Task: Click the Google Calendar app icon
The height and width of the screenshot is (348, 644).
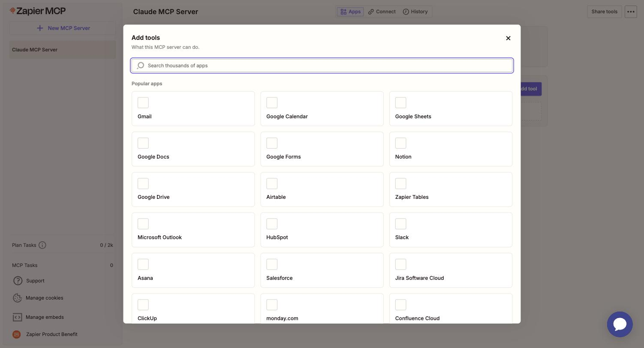Action: coord(272,103)
